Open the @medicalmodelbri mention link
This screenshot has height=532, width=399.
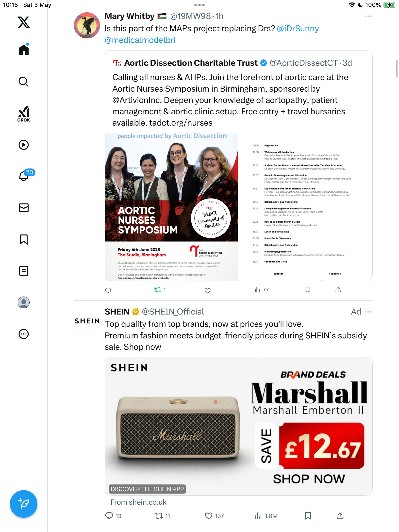[140, 40]
